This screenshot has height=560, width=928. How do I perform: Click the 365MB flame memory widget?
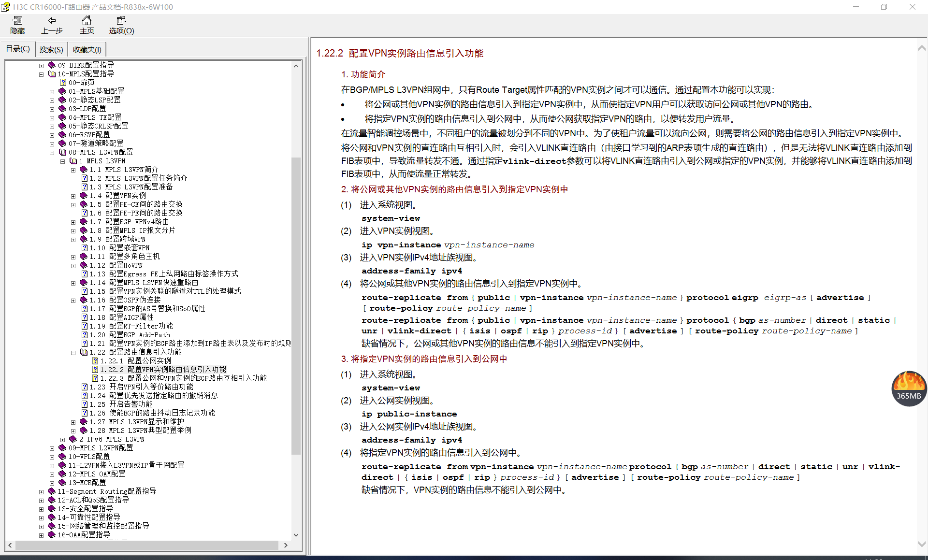pos(909,388)
